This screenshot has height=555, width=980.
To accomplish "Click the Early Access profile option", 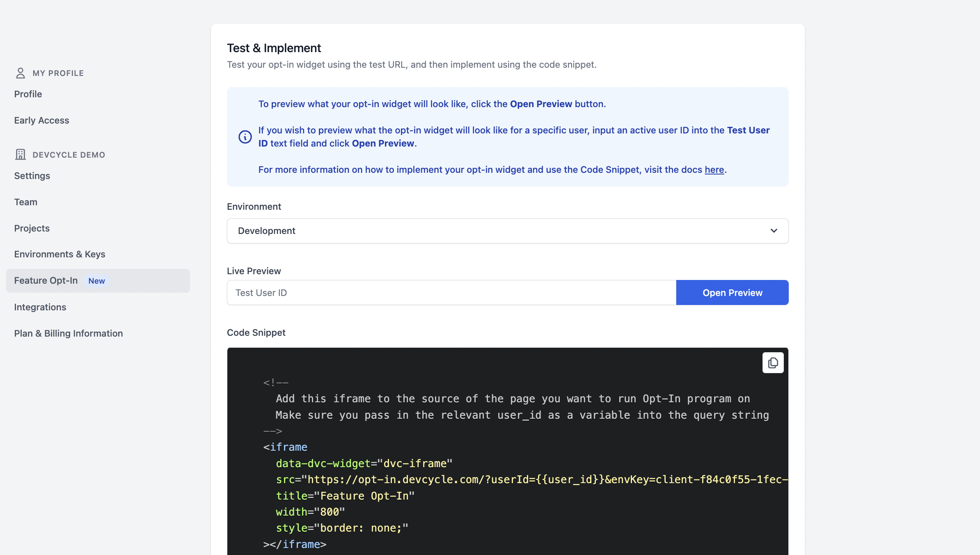I will pyautogui.click(x=42, y=120).
